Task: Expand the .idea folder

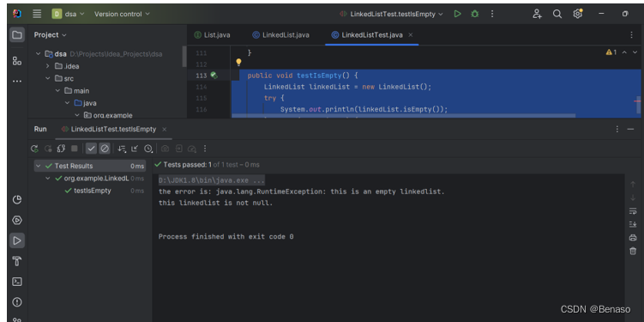Action: pos(48,66)
